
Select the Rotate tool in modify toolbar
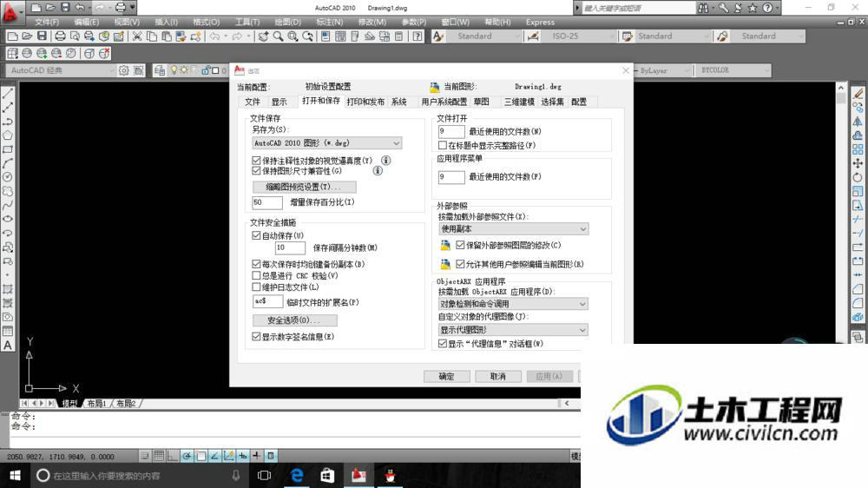pos(858,177)
